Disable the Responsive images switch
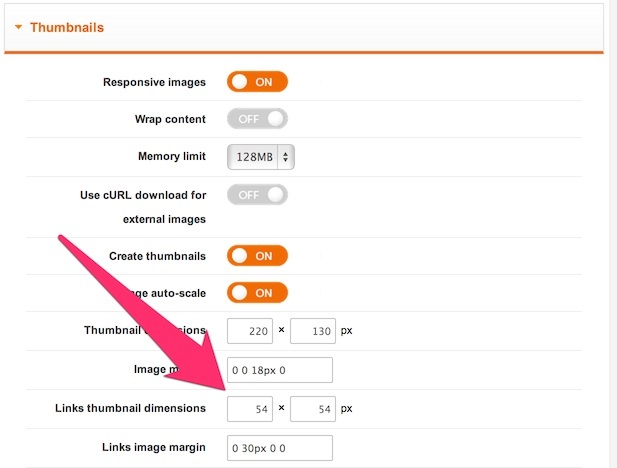This screenshot has height=468, width=617. pyautogui.click(x=257, y=82)
